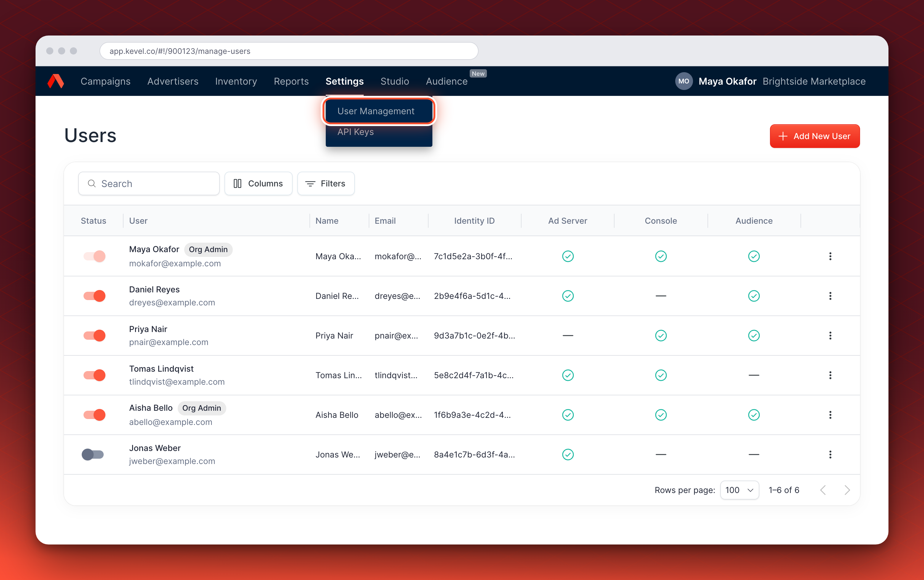Click the Status column header
This screenshot has width=924, height=580.
(93, 221)
